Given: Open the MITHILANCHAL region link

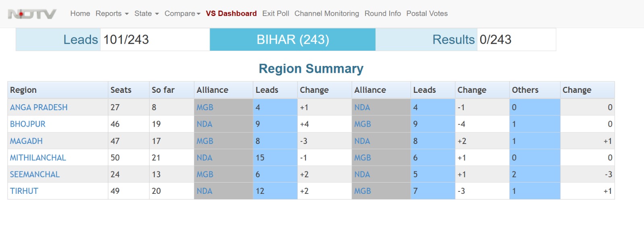Looking at the screenshot, I should pos(38,158).
